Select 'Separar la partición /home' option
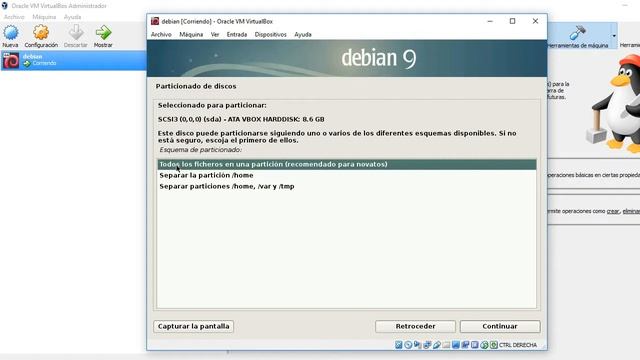The width and height of the screenshot is (640, 360). [347, 175]
